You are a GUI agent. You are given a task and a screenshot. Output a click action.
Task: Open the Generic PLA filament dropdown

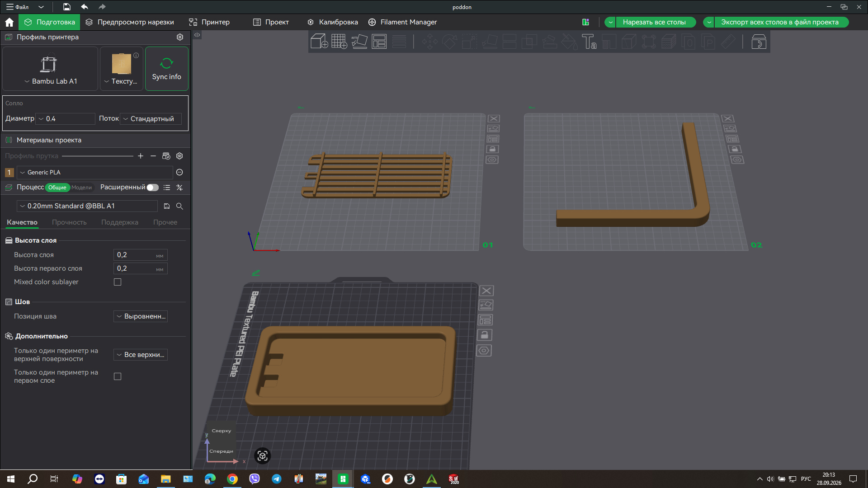tap(94, 172)
